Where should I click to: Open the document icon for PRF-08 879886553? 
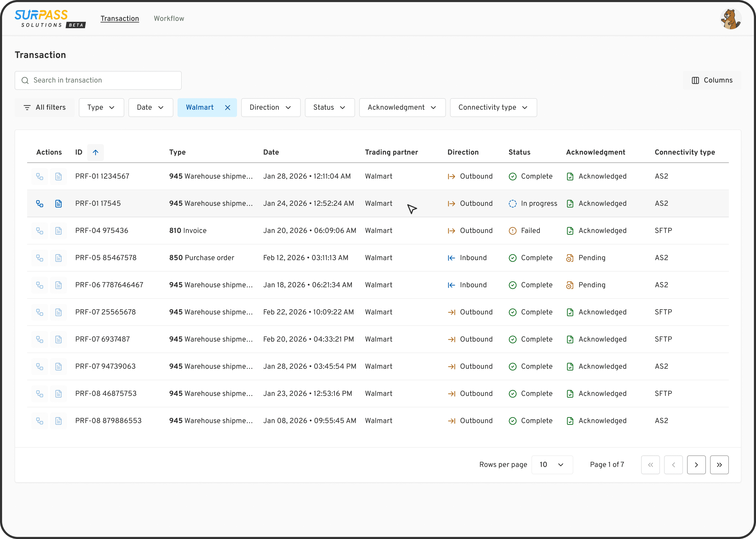58,420
